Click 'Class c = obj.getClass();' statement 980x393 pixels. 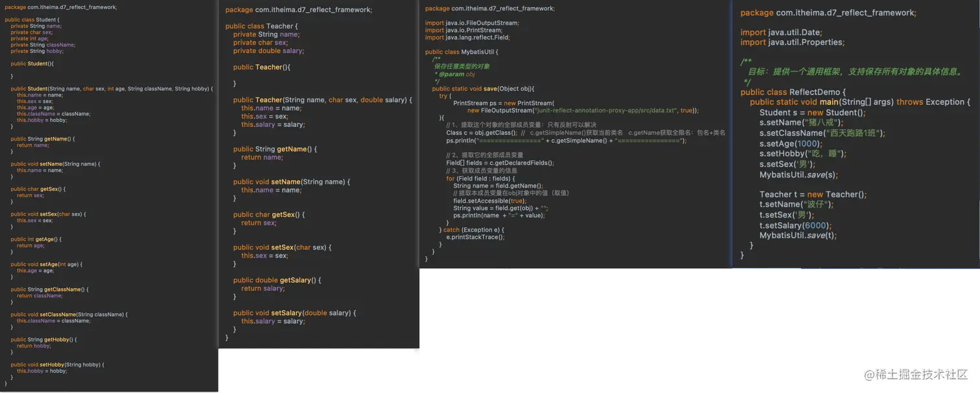(x=481, y=133)
